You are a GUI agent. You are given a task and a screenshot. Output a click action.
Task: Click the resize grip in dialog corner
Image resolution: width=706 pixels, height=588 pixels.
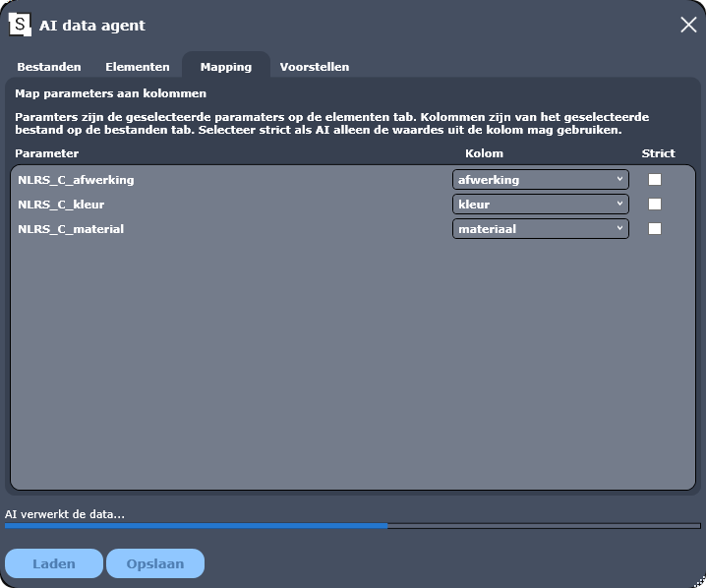(700, 582)
